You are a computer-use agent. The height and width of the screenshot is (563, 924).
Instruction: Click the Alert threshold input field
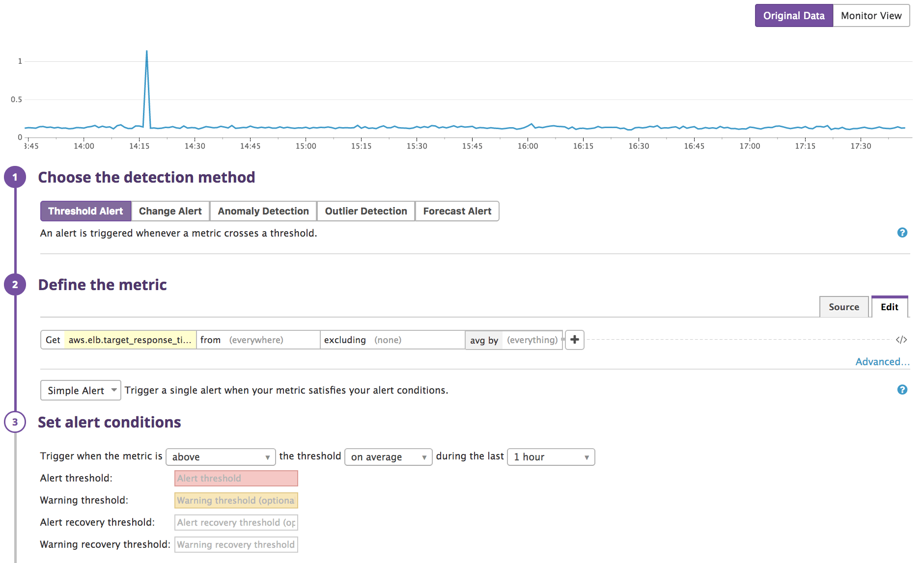click(236, 478)
